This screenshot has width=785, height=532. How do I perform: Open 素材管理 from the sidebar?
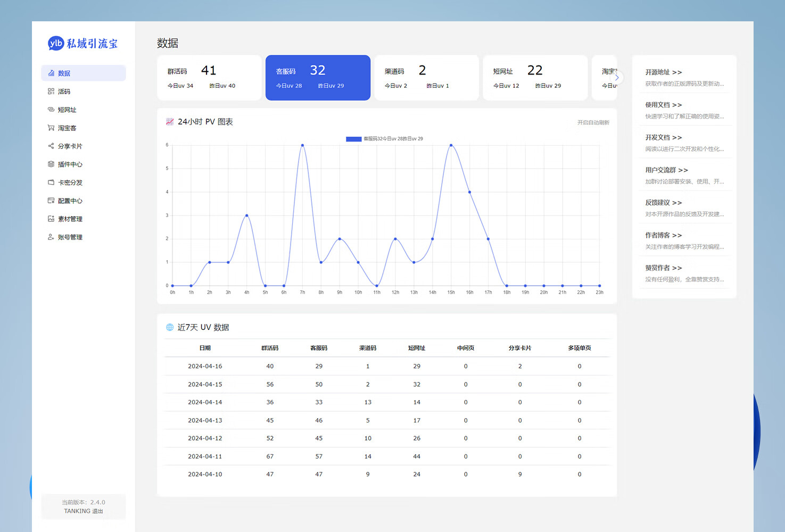pos(70,219)
